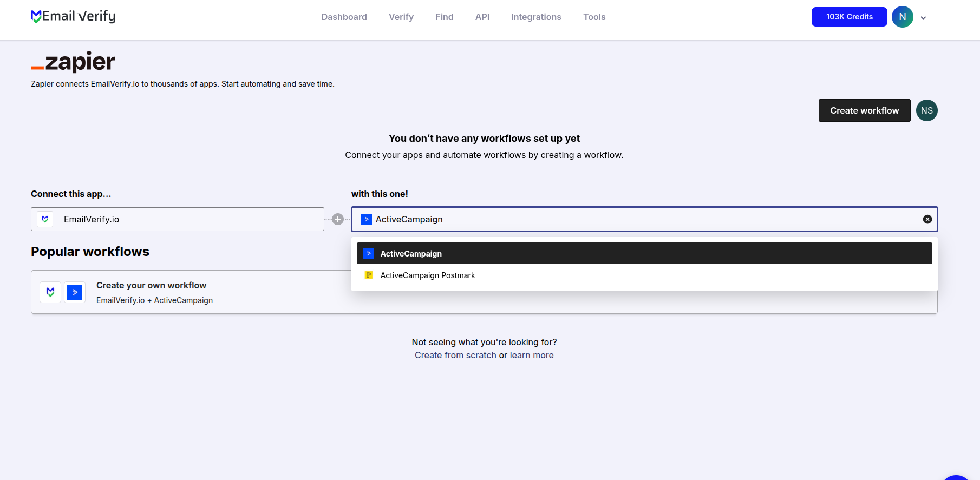This screenshot has width=980, height=480.
Task: Focus the ActiveCampaign app search input
Action: (644, 219)
